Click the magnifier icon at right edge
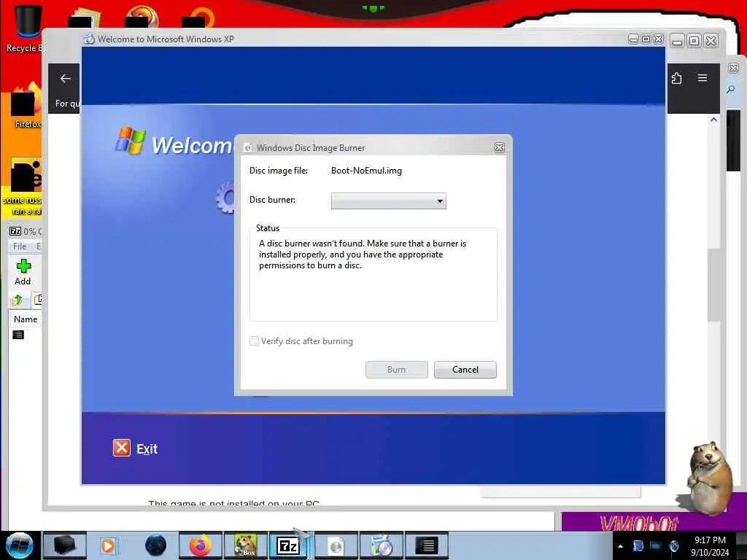Screen dimensions: 747x560 (x=731, y=89)
